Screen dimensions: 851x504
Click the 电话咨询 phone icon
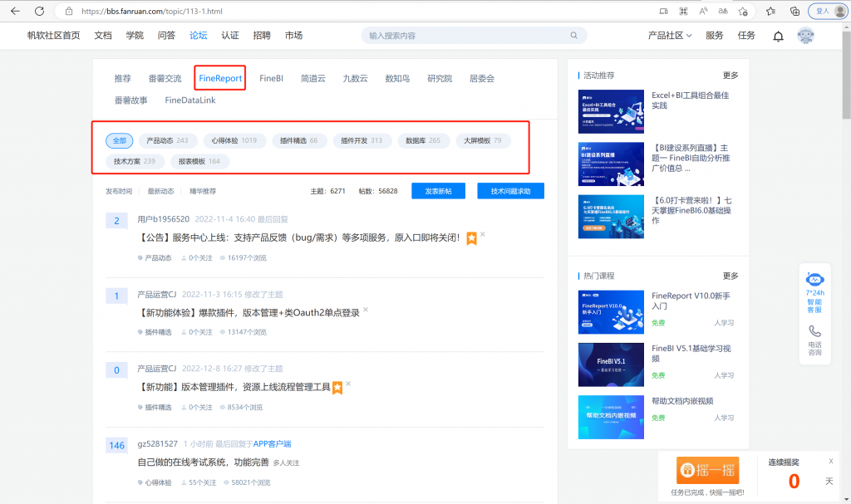814,331
